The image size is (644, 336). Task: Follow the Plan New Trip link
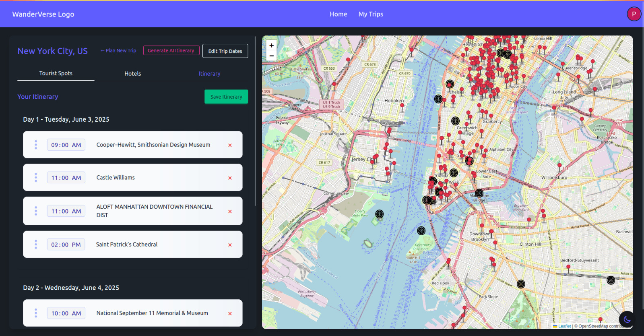point(118,51)
